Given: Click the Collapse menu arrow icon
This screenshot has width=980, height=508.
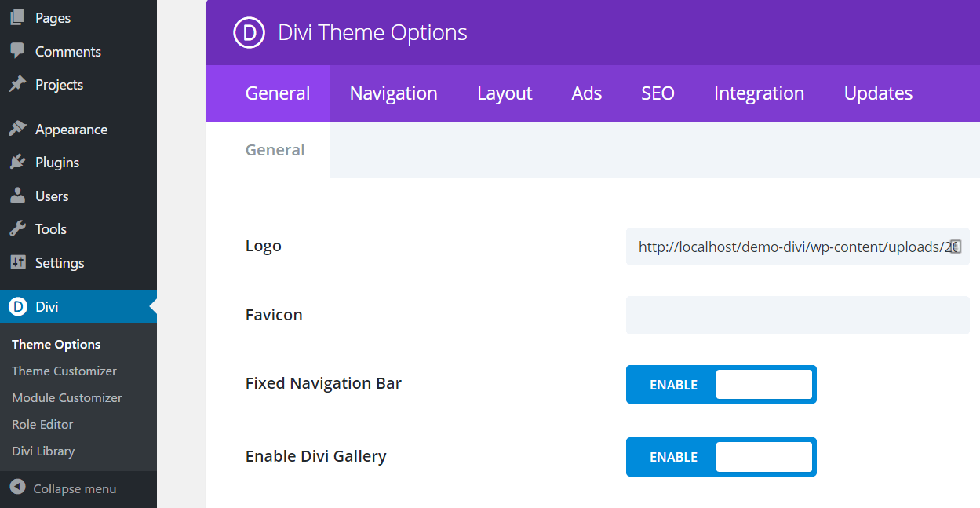Looking at the screenshot, I should (17, 488).
